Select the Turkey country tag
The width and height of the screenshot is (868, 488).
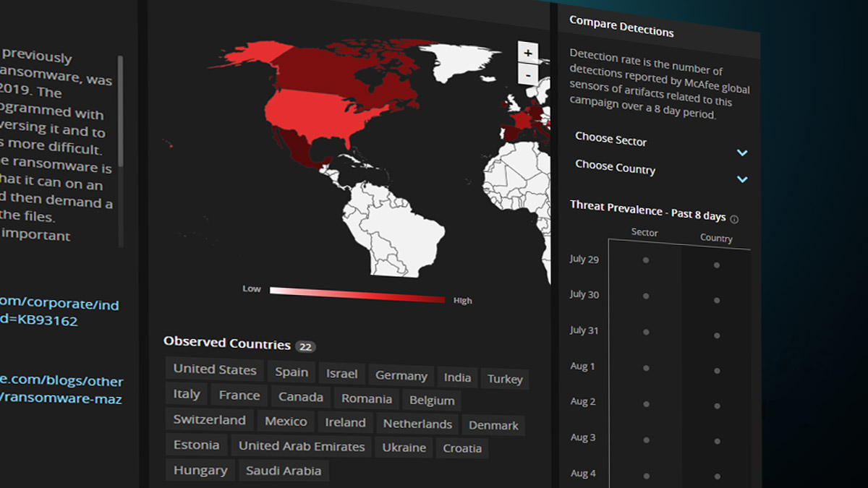tap(505, 379)
